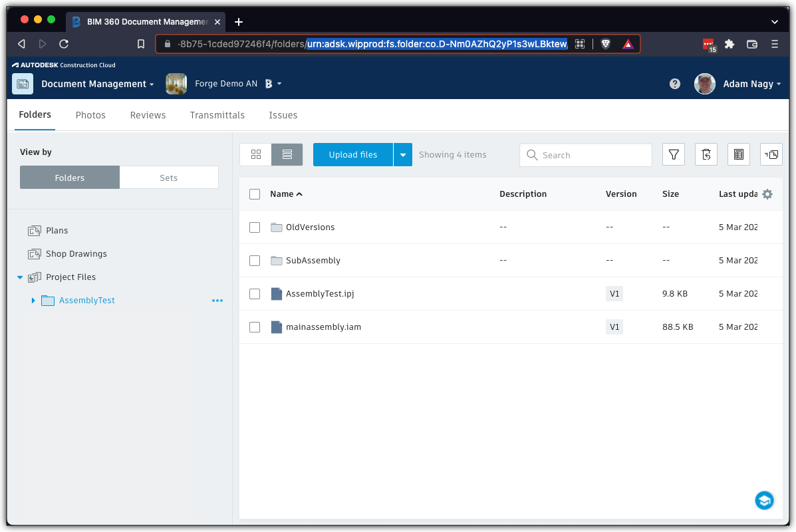Switch to the Transmittals tab
This screenshot has height=532, width=796.
pos(217,115)
